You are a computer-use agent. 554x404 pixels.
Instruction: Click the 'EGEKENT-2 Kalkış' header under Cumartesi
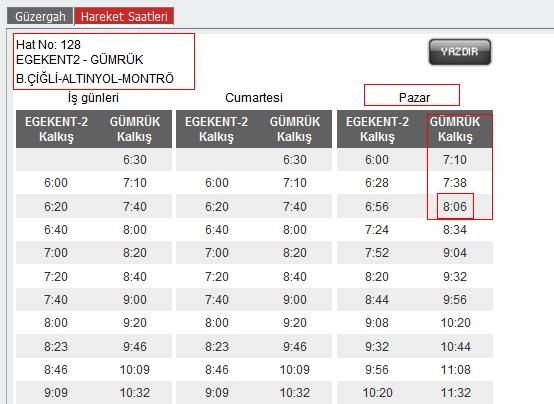coord(216,129)
